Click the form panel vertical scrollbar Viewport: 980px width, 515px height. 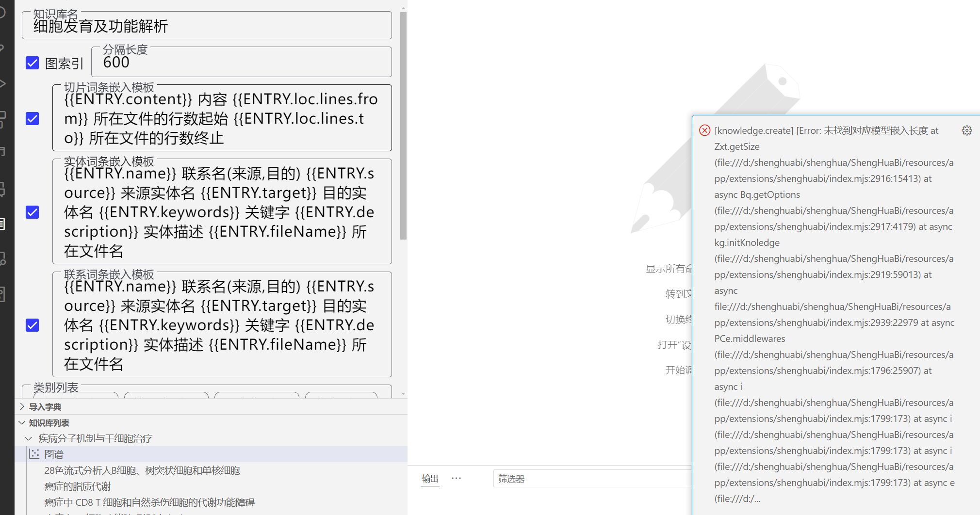403,126
